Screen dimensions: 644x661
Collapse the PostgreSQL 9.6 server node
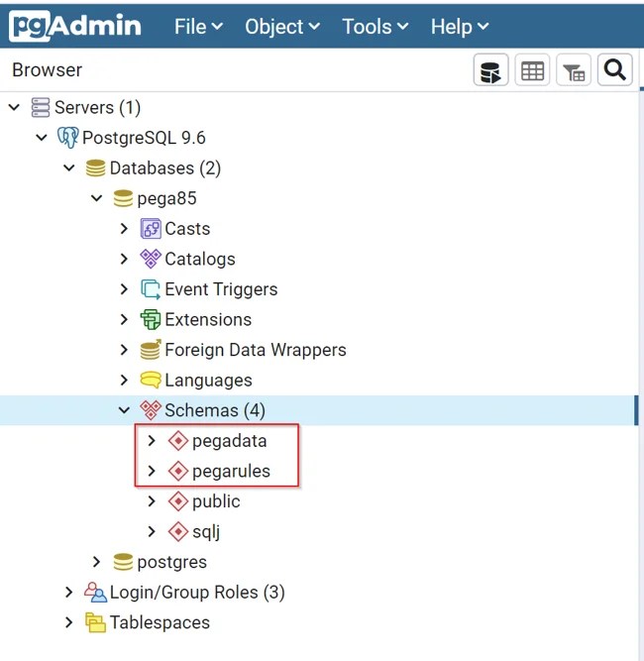pos(42,138)
